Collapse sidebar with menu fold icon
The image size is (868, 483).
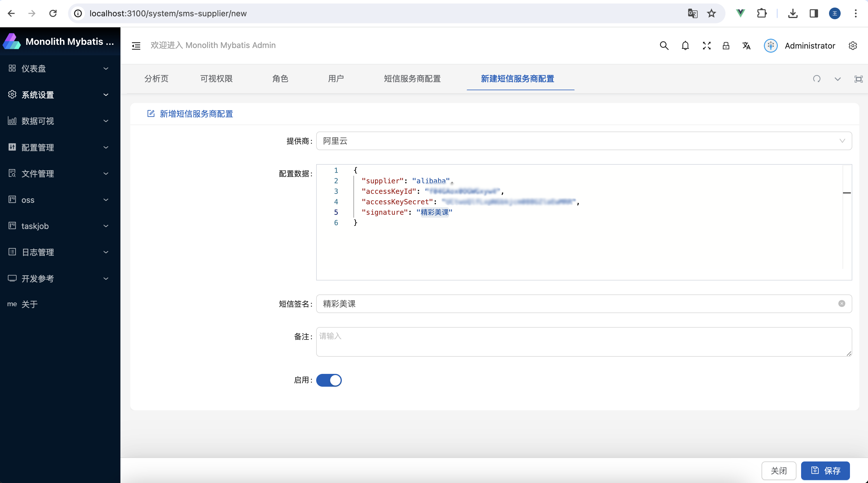click(136, 45)
